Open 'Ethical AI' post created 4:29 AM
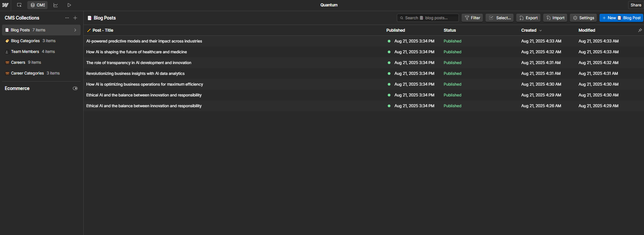This screenshot has height=235, width=644. pyautogui.click(x=144, y=95)
